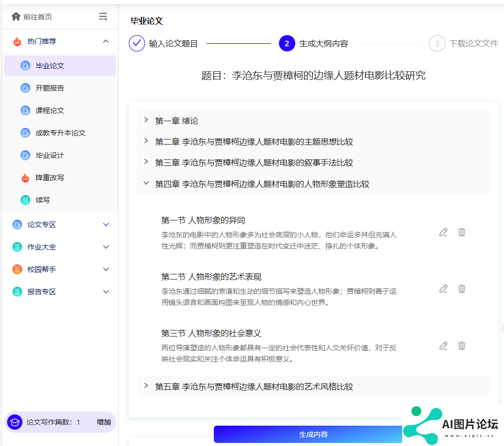Click the thesis title 李沧东与贾樟柯的边缘人题材电影比较研究
The image size is (504, 446).
[x=329, y=75]
